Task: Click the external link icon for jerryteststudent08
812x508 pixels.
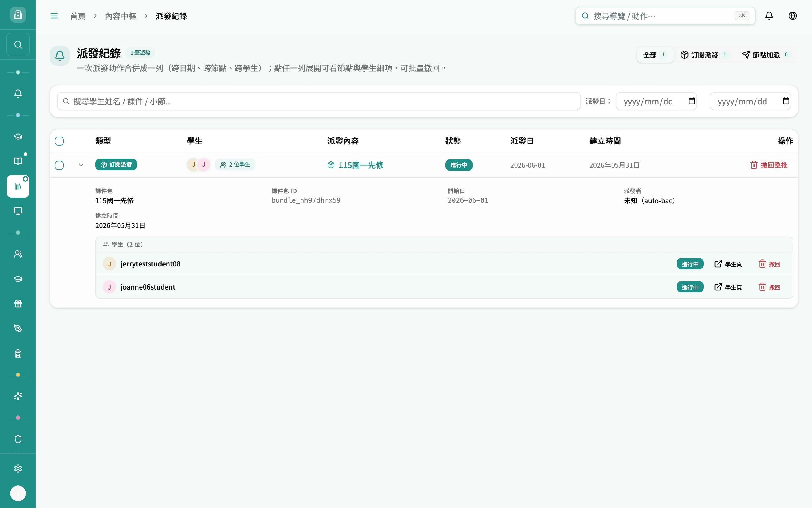Action: pyautogui.click(x=718, y=264)
